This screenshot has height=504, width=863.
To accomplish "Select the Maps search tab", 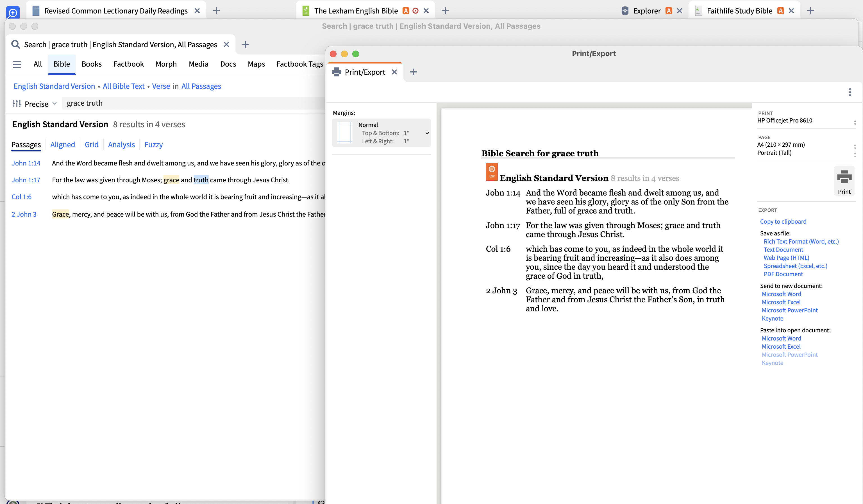I will point(256,64).
